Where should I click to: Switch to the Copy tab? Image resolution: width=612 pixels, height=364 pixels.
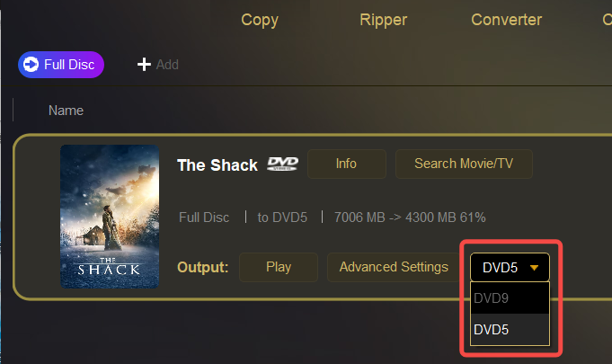[260, 20]
